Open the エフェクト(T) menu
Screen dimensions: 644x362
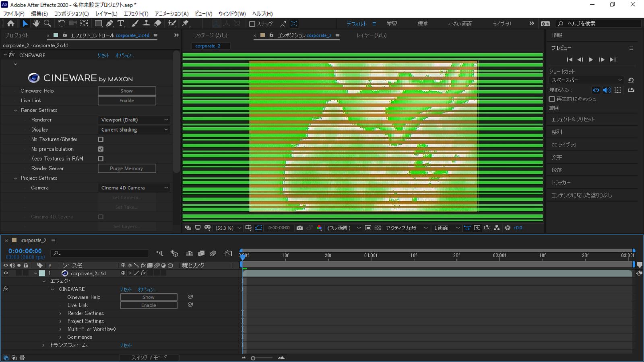136,14
